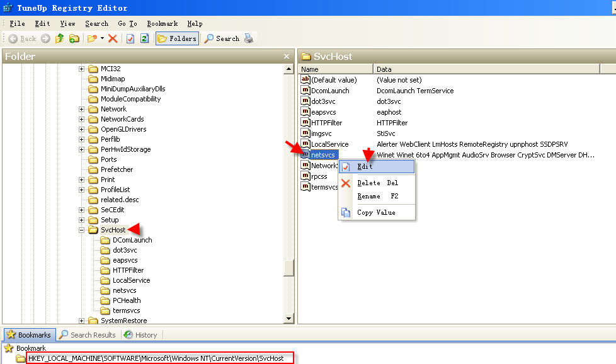Open the View menu
The width and height of the screenshot is (616, 364).
(x=67, y=23)
